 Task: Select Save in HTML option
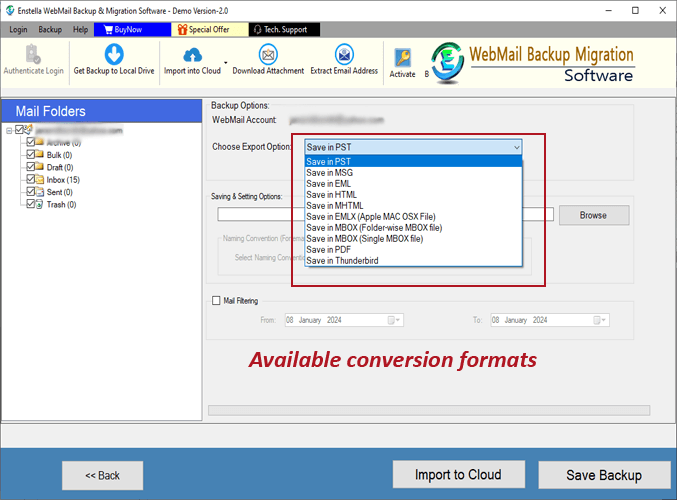point(413,195)
